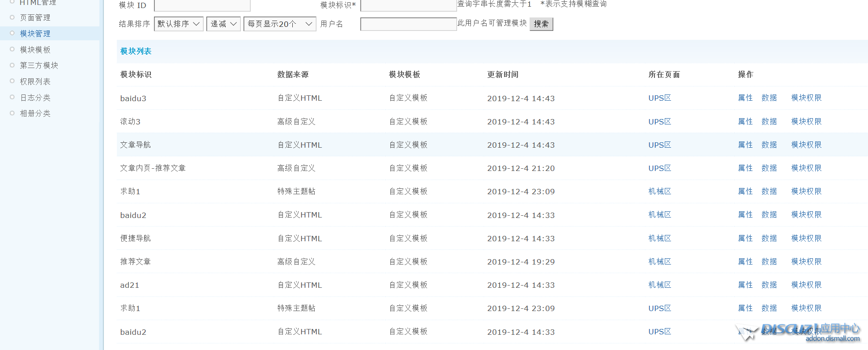Expand the 默认排序 sort dropdown
Viewport: 868px width, 350px height.
pyautogui.click(x=179, y=24)
